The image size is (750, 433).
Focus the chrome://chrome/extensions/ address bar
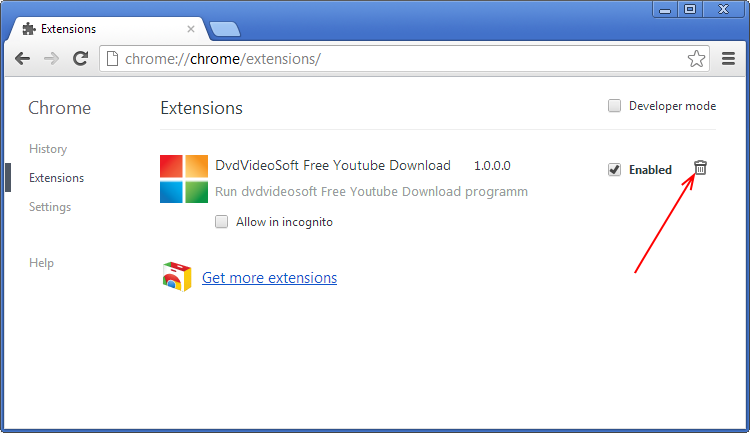pos(402,59)
